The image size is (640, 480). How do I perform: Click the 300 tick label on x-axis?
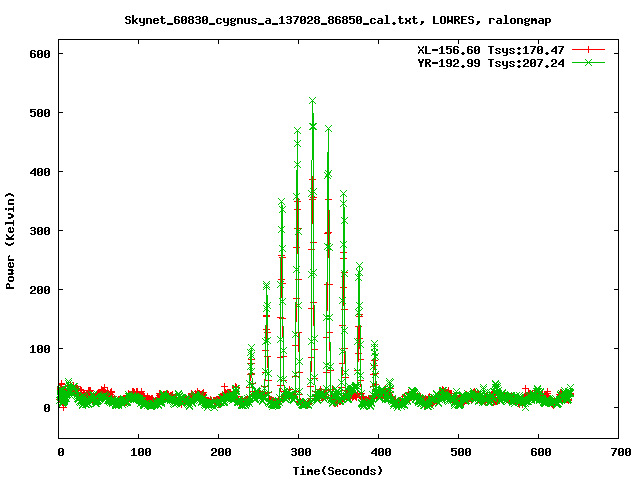click(301, 452)
